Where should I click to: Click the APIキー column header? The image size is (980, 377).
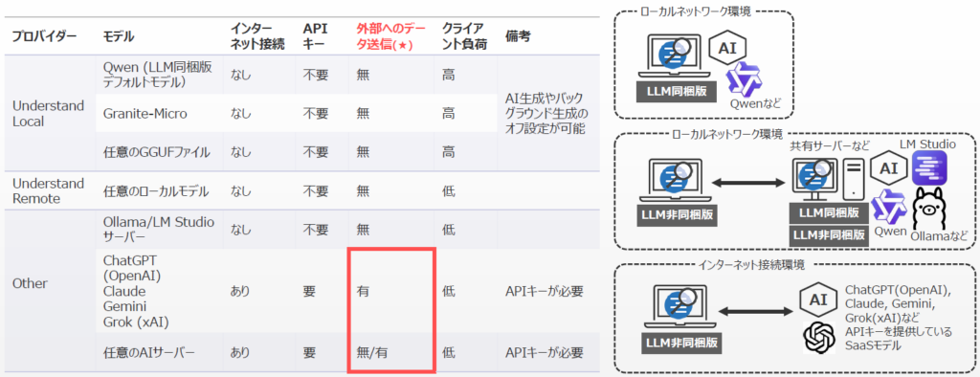pyautogui.click(x=316, y=37)
